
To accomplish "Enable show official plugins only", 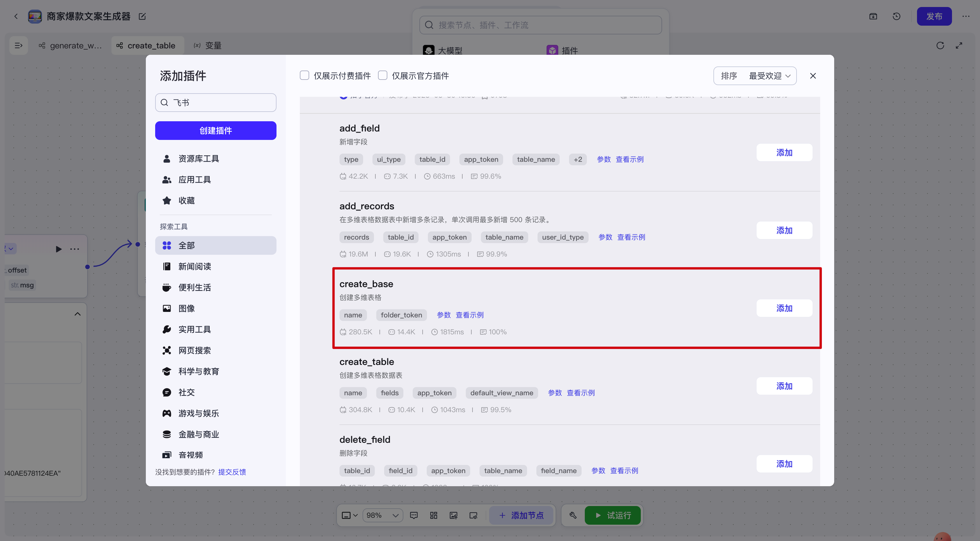I will pos(383,76).
